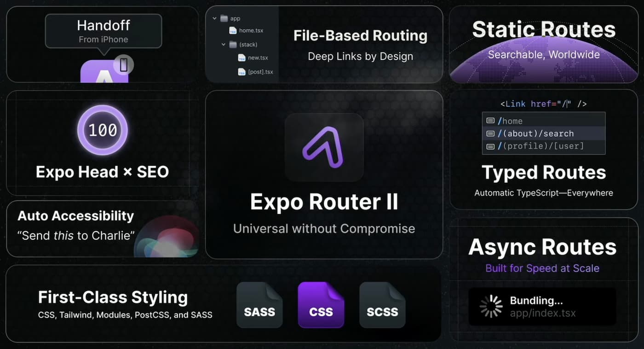
Task: Select the SASS file icon
Action: tap(259, 305)
